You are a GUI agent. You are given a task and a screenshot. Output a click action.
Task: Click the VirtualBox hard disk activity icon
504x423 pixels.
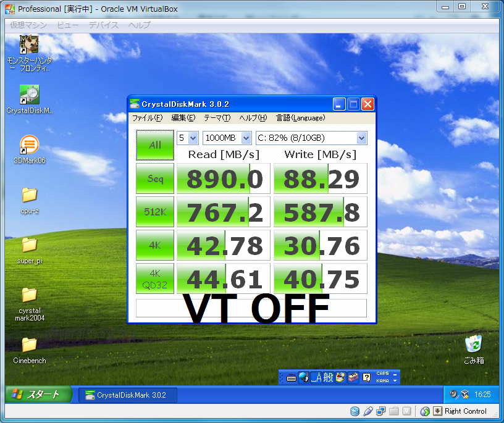coord(355,411)
